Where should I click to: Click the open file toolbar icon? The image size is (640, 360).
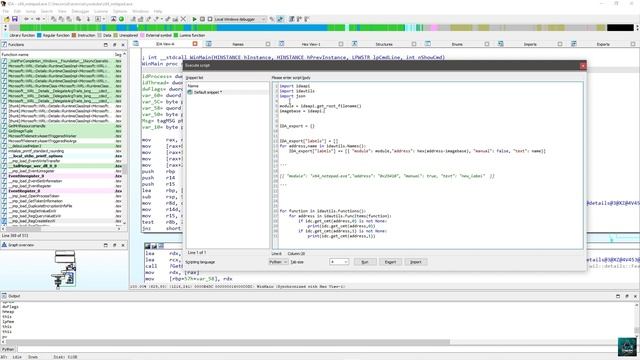(x=7, y=19)
